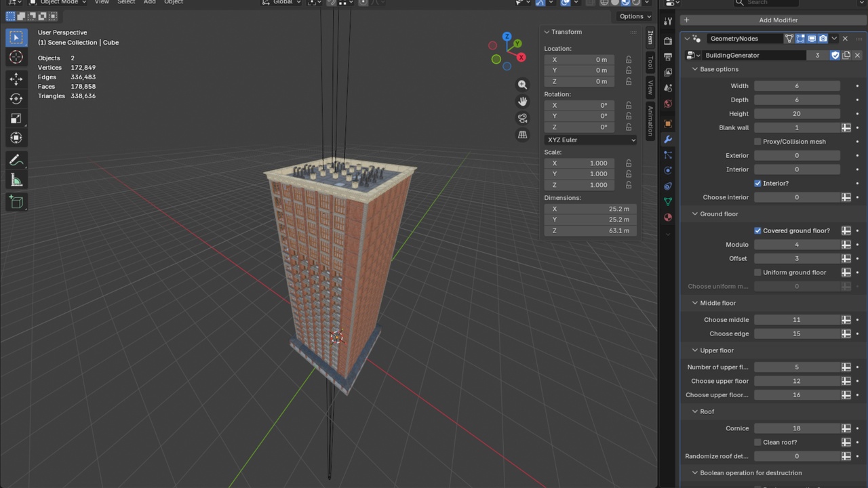
Task: Pick the Rotate tool
Action: 16,99
